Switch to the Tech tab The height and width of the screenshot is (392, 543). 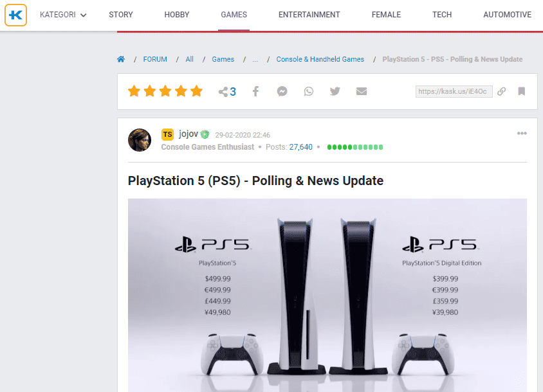(442, 15)
